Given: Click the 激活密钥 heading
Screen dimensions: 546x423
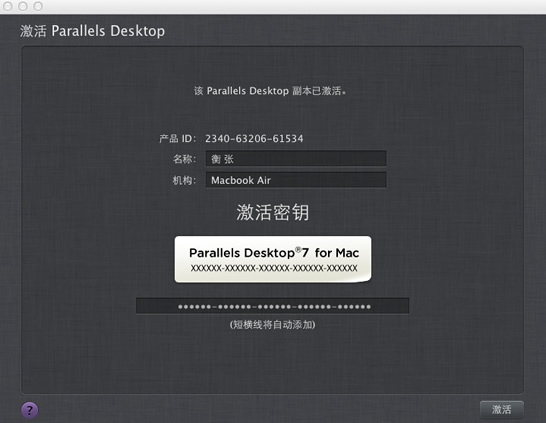Looking at the screenshot, I should 272,212.
